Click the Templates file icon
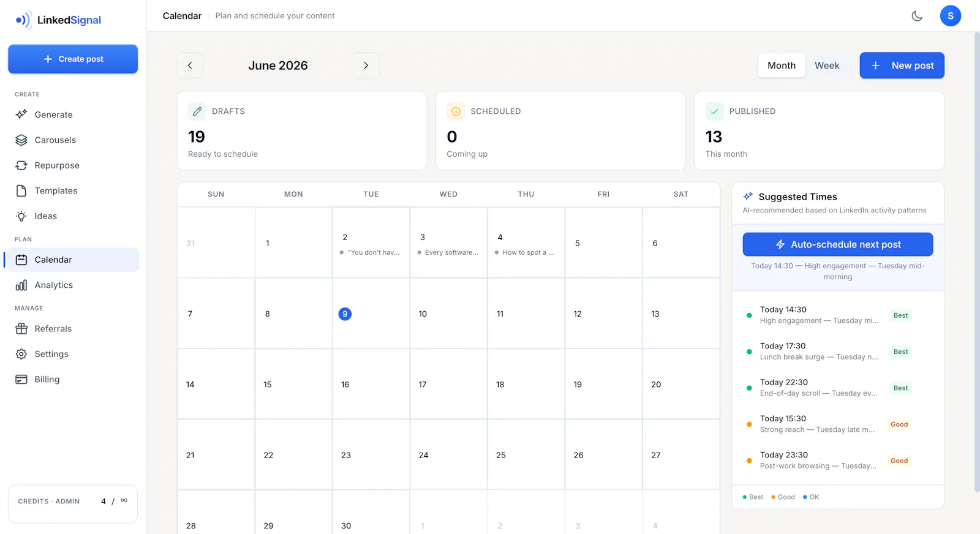 point(21,191)
